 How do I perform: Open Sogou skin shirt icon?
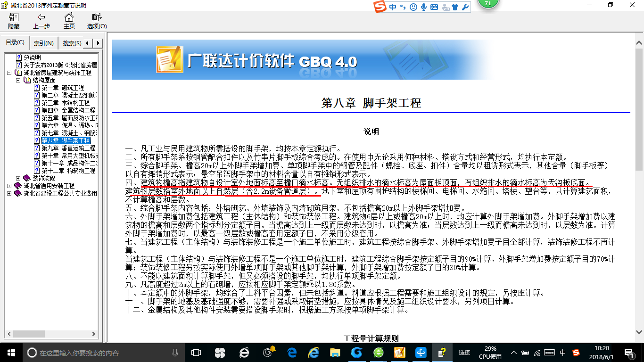coord(455,7)
